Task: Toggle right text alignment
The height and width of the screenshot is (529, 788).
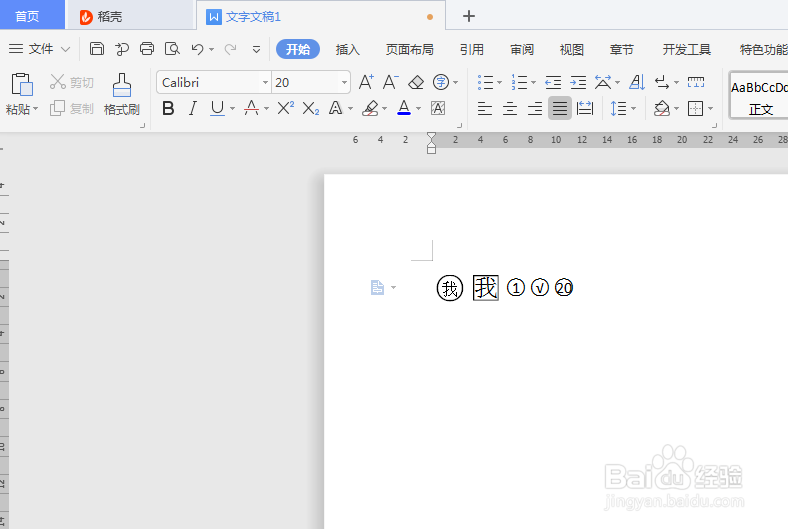Action: pos(535,108)
